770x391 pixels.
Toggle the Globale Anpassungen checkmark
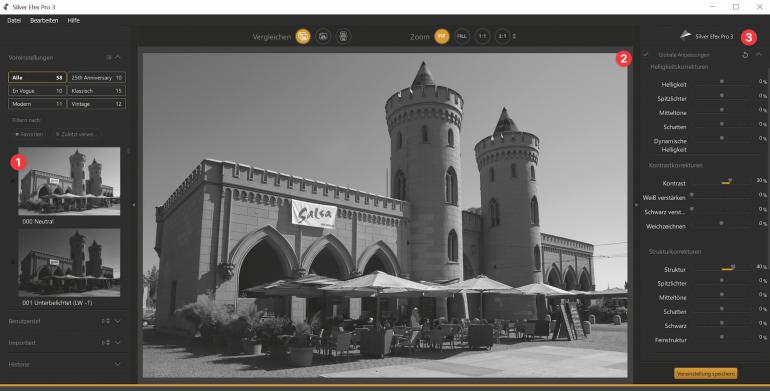pyautogui.click(x=646, y=54)
